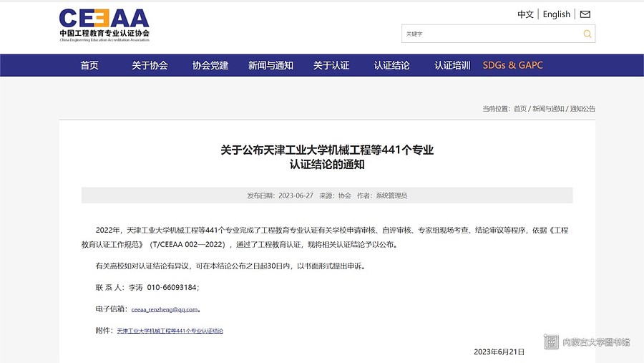Switch language to English
This screenshot has width=644, height=363.
click(557, 14)
